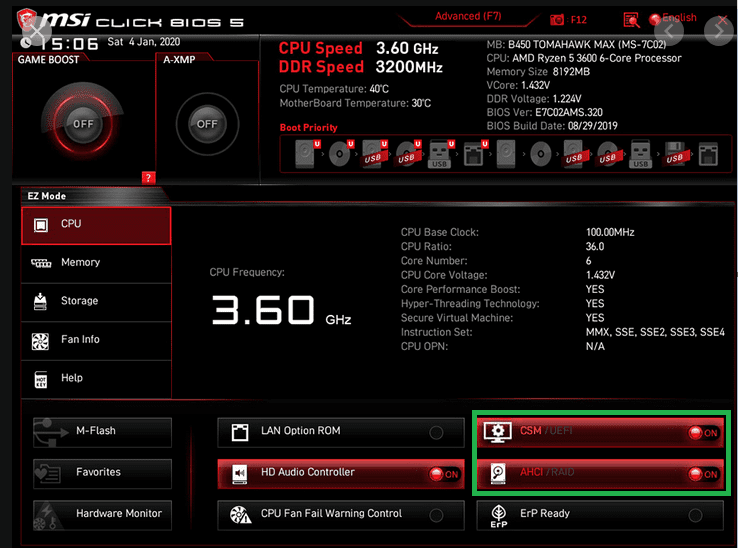
Task: Click the CPU OPN value N/A
Action: tap(595, 347)
